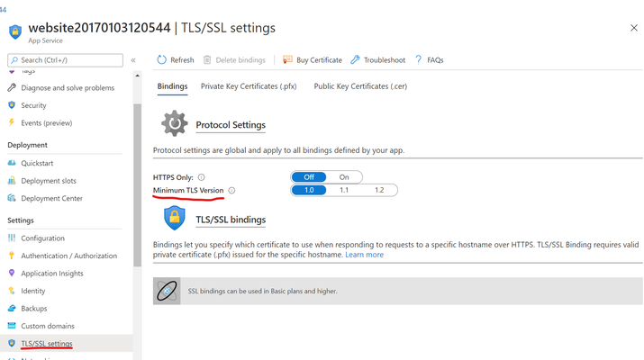
Task: Open Troubleshoot wrench icon
Action: 355,60
